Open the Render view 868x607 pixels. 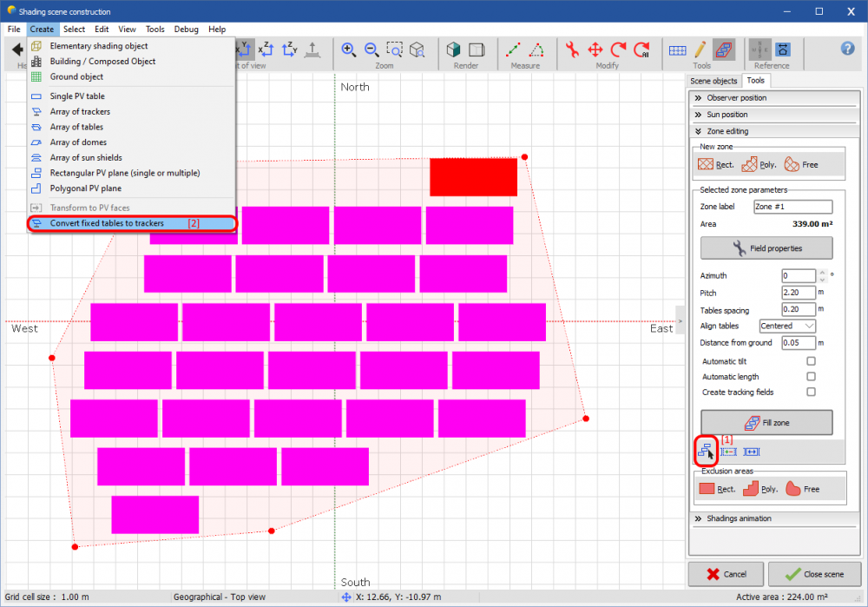452,49
